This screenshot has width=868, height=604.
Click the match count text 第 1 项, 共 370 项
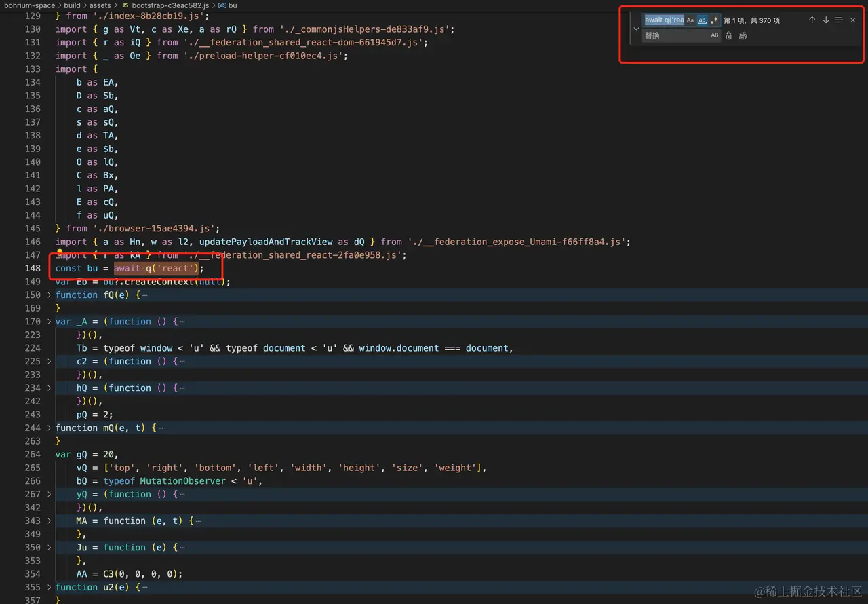751,20
